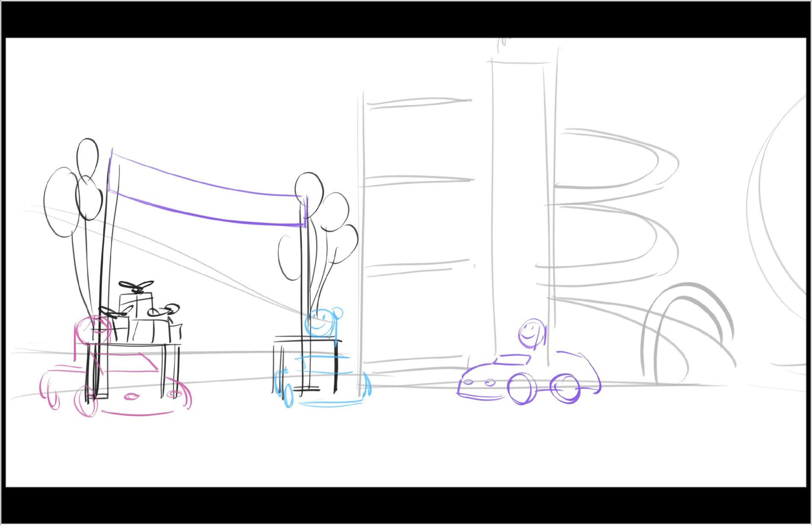The height and width of the screenshot is (525, 812).
Task: Click the purple car's rear wheel
Action: pyautogui.click(x=565, y=388)
